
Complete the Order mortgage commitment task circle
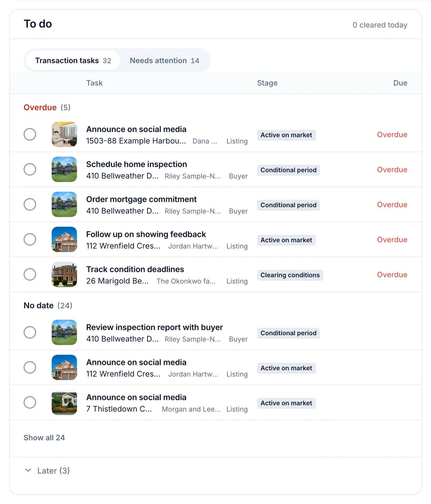click(30, 204)
